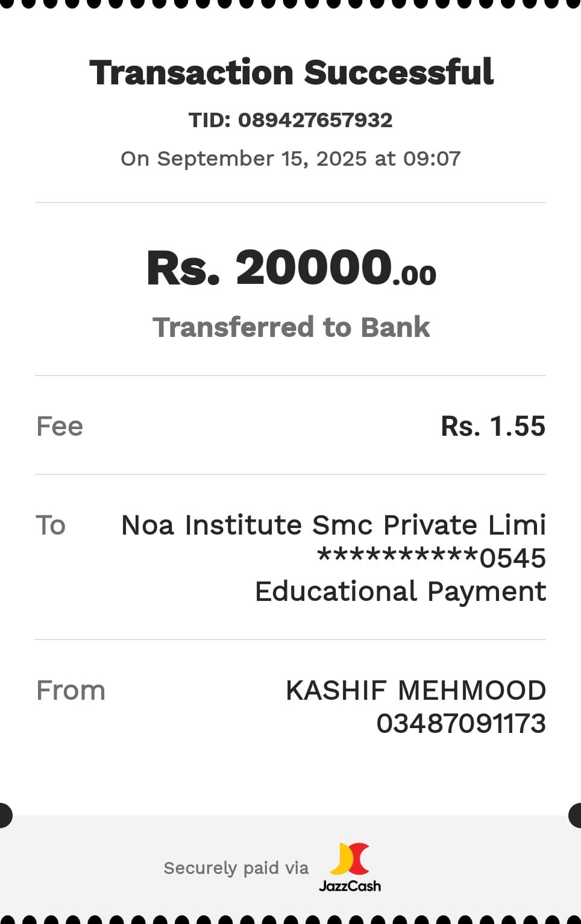The height and width of the screenshot is (924, 581).
Task: Click the Rs. 1.55 fee value
Action: 493,426
